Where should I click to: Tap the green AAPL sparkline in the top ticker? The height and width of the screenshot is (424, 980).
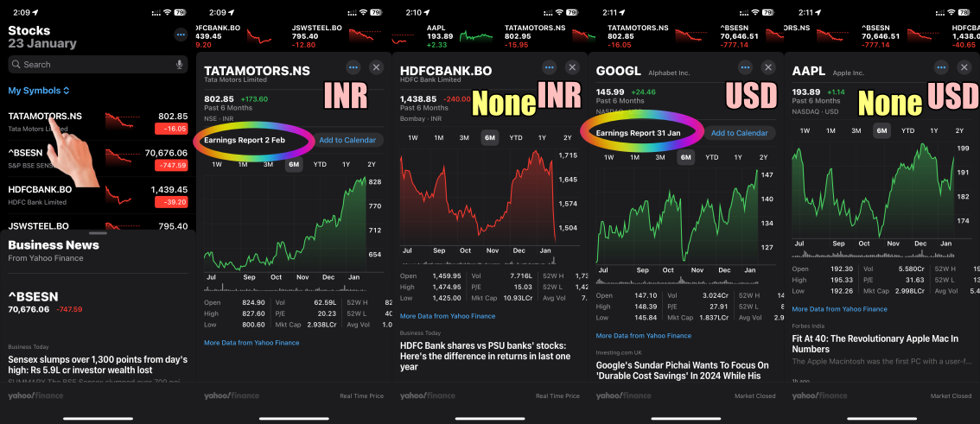[478, 35]
